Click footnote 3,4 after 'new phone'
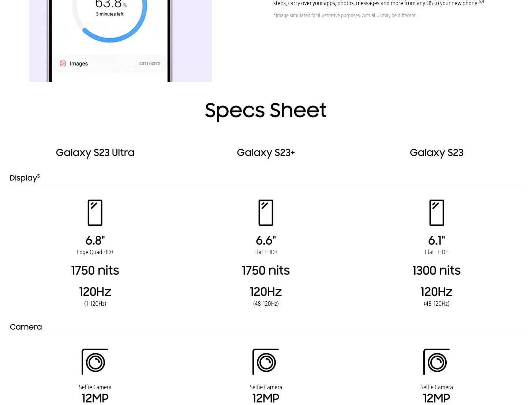 click(482, 2)
